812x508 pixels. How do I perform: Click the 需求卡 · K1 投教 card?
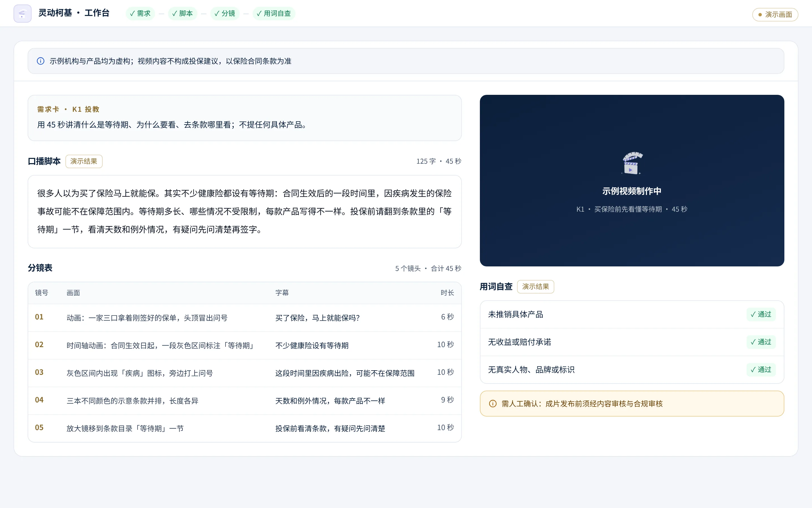pos(245,118)
